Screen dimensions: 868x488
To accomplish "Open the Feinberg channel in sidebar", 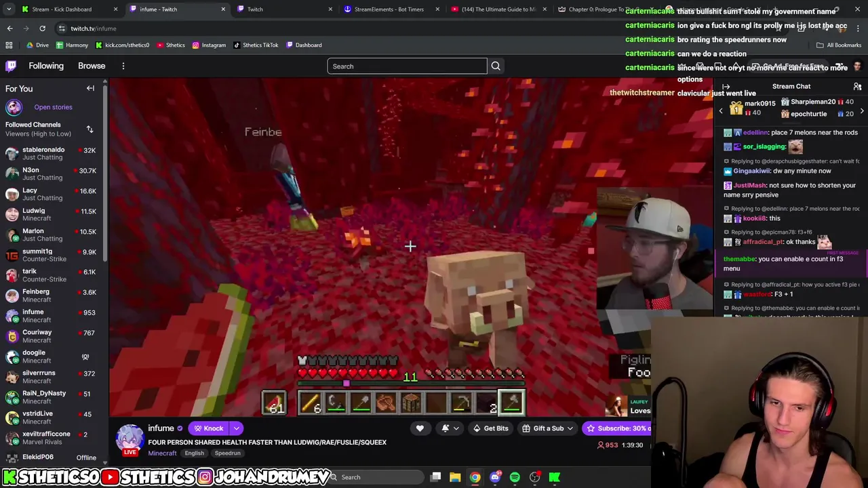I will (51, 296).
